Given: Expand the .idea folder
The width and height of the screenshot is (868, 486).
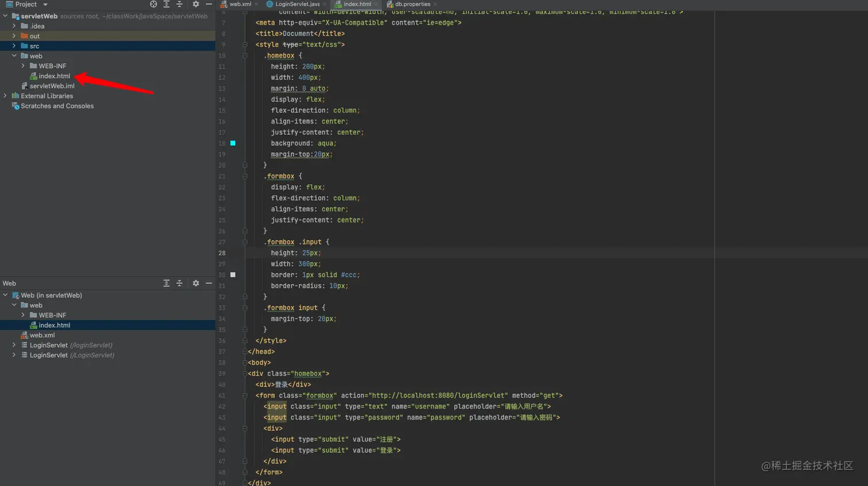Looking at the screenshot, I should [14, 26].
